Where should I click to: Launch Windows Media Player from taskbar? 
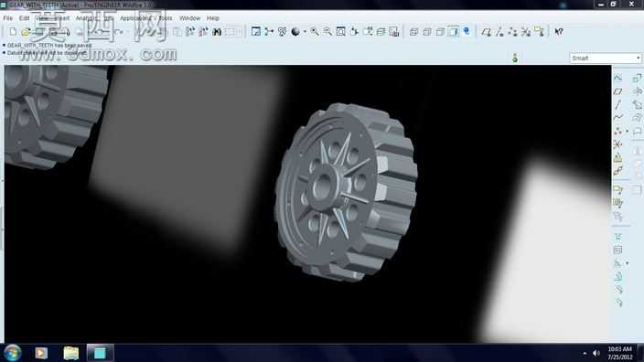pyautogui.click(x=41, y=353)
